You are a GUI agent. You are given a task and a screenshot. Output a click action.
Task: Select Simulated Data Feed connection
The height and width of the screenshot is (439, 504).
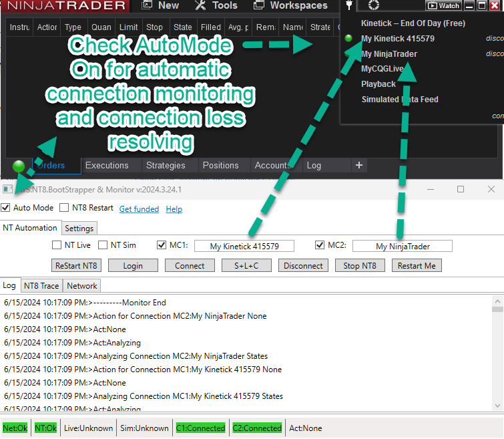click(400, 100)
